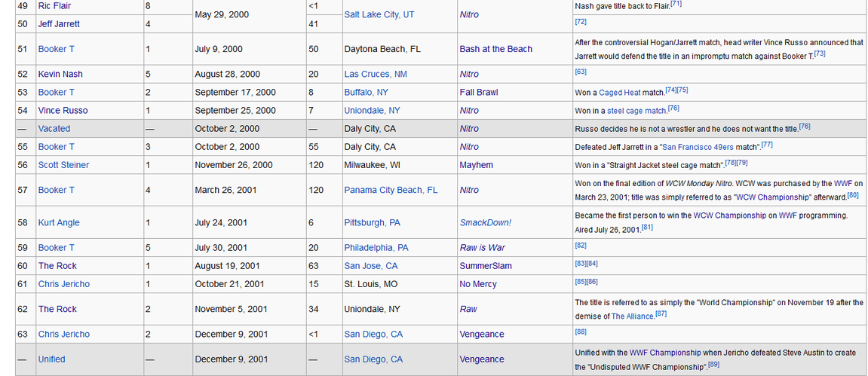Open Chris Jericho link in row 61

point(63,284)
